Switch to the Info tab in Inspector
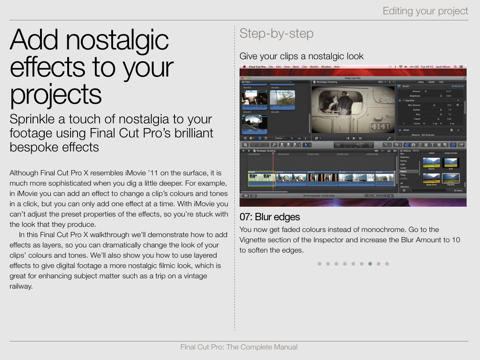The height and width of the screenshot is (360, 480). [x=441, y=82]
